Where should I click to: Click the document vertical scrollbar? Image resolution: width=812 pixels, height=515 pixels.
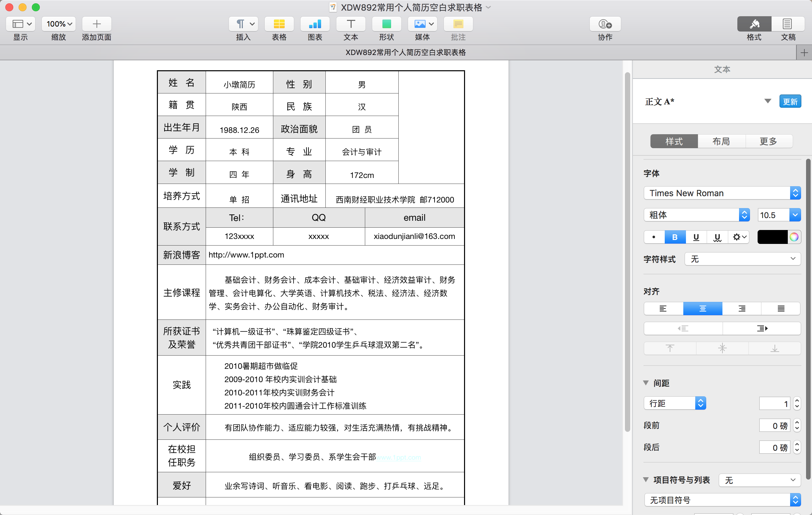627,252
